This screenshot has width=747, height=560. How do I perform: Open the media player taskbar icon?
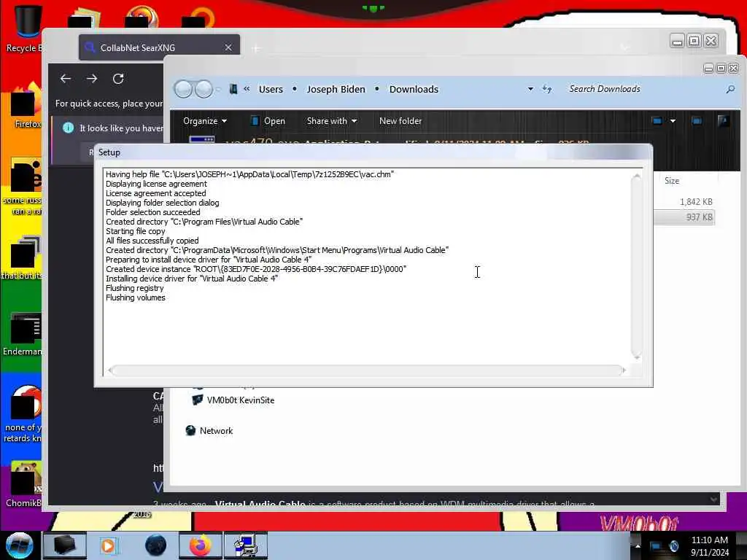click(x=109, y=545)
